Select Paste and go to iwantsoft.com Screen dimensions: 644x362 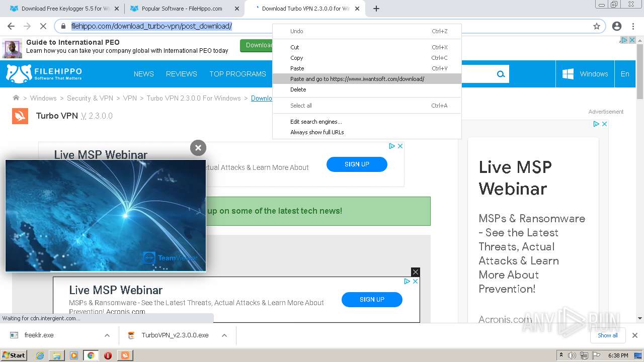[367, 79]
